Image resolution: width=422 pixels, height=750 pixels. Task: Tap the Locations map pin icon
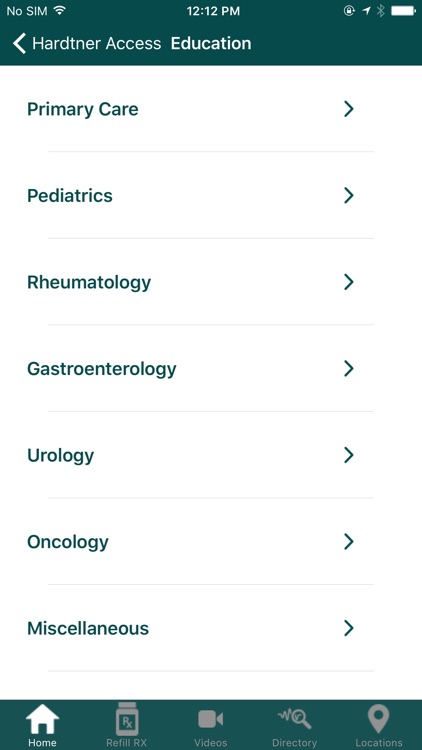coord(378,718)
